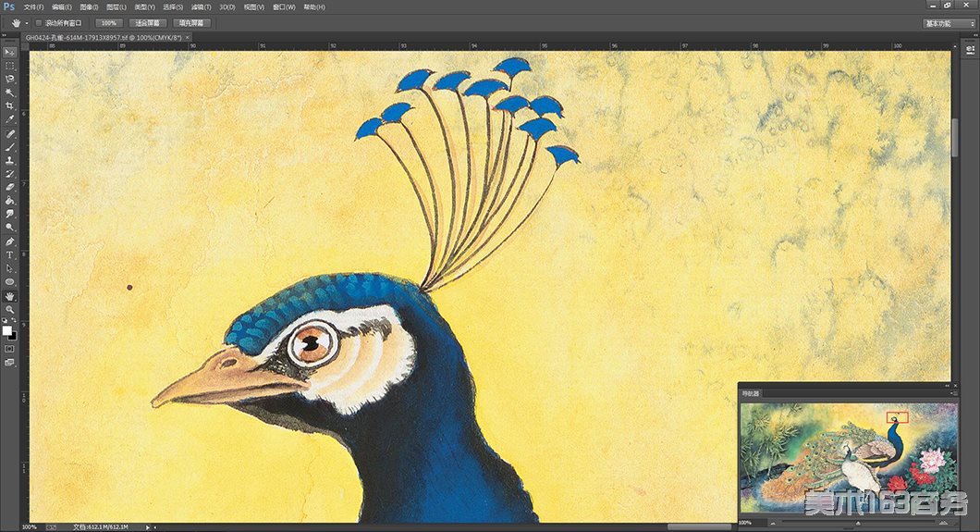Screen dimensions: 980x532
Task: Click the status bar zoom percentage field
Action: point(30,527)
